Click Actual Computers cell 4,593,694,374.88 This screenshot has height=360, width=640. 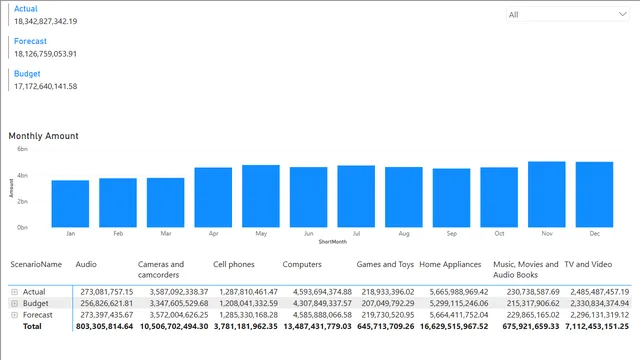pos(322,292)
